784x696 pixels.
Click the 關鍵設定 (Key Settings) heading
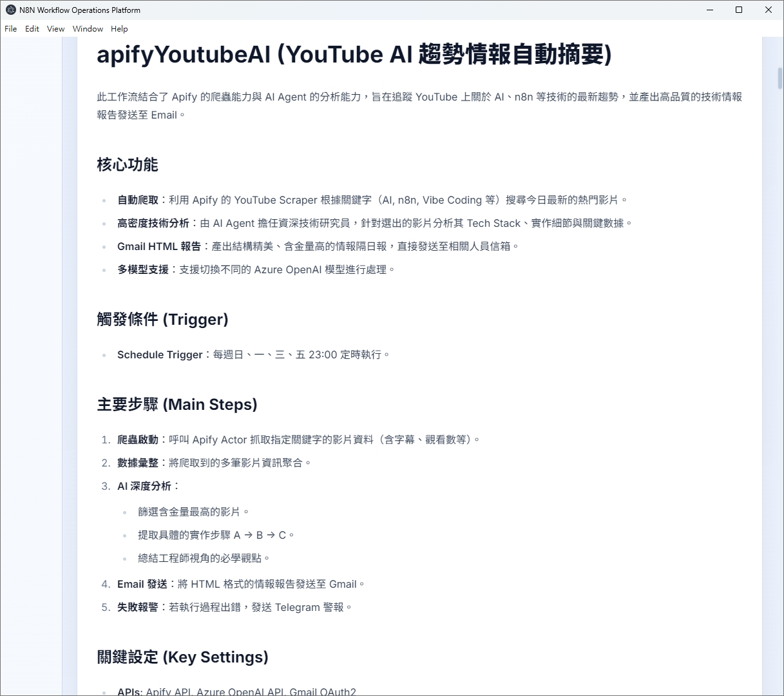pos(183,657)
